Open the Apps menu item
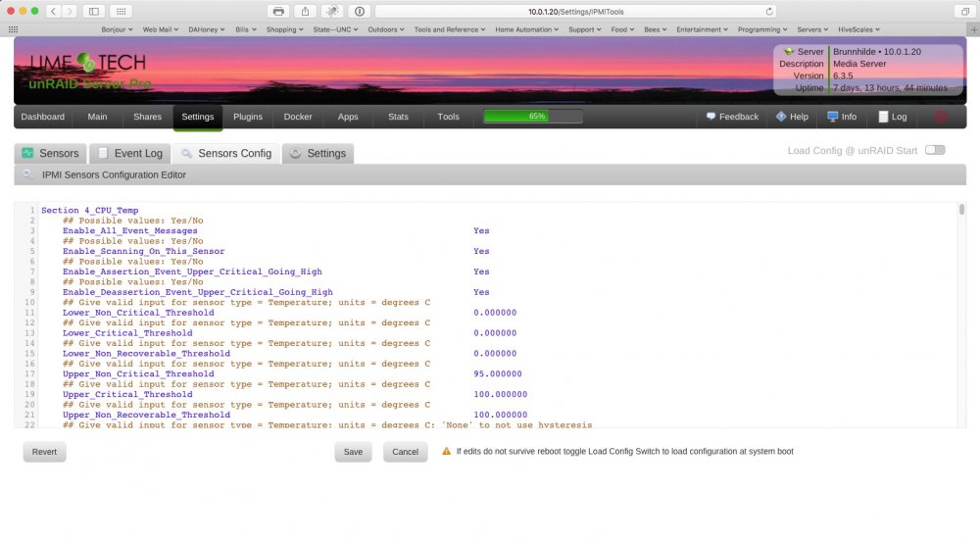 (348, 117)
